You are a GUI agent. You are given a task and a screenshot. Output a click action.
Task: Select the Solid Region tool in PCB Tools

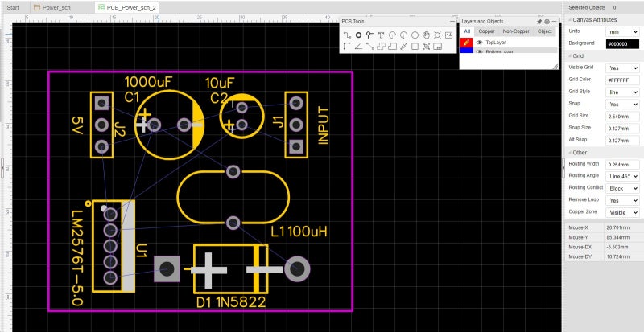[x=392, y=47]
